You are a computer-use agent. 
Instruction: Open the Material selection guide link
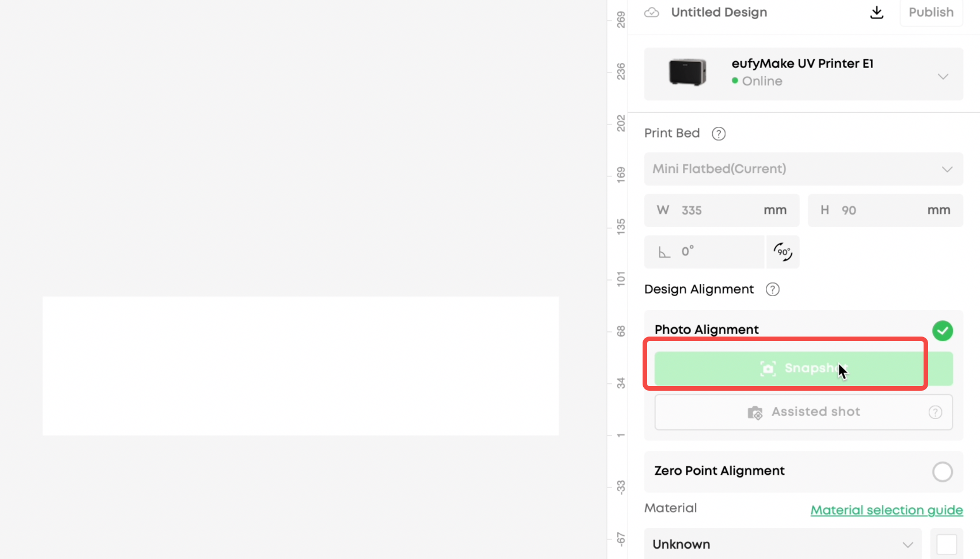(x=887, y=510)
